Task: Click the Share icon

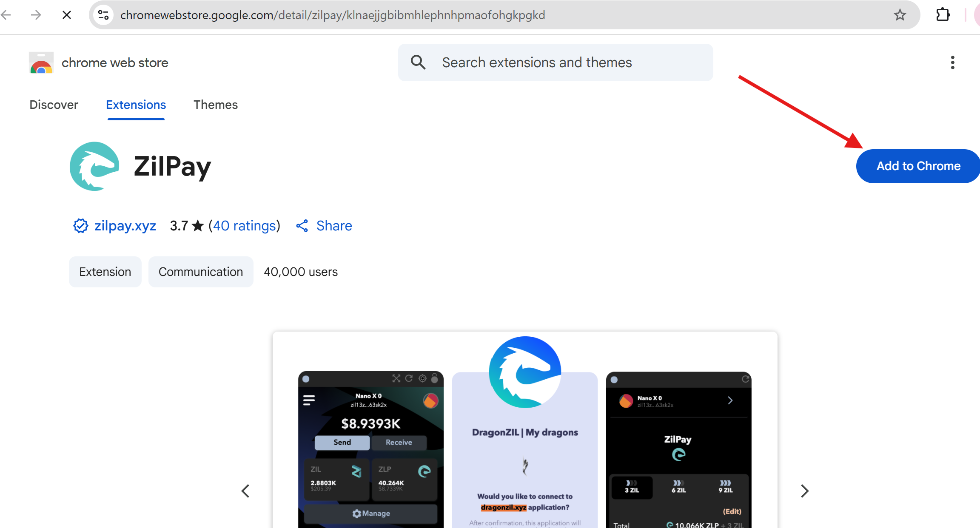Action: click(302, 226)
